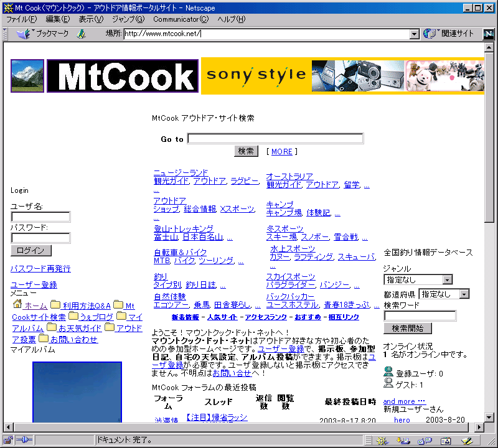498x448 pixels.
Task: Click the vertical scrollbar thumb
Action: pos(489,138)
